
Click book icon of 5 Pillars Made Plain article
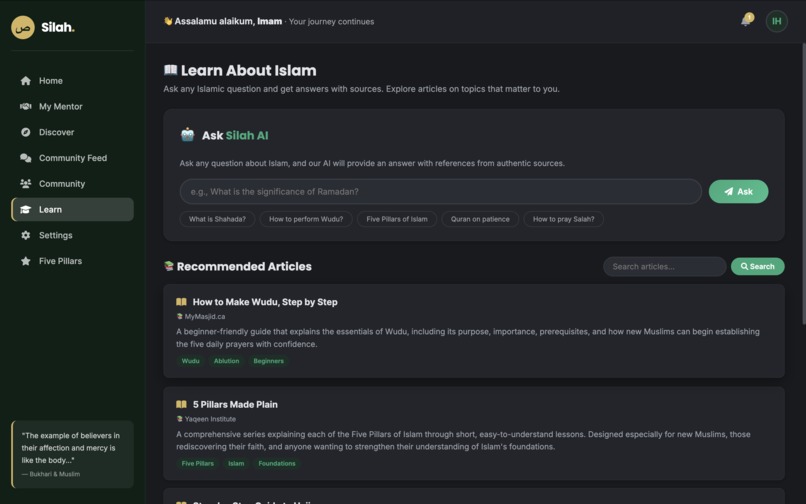click(181, 404)
